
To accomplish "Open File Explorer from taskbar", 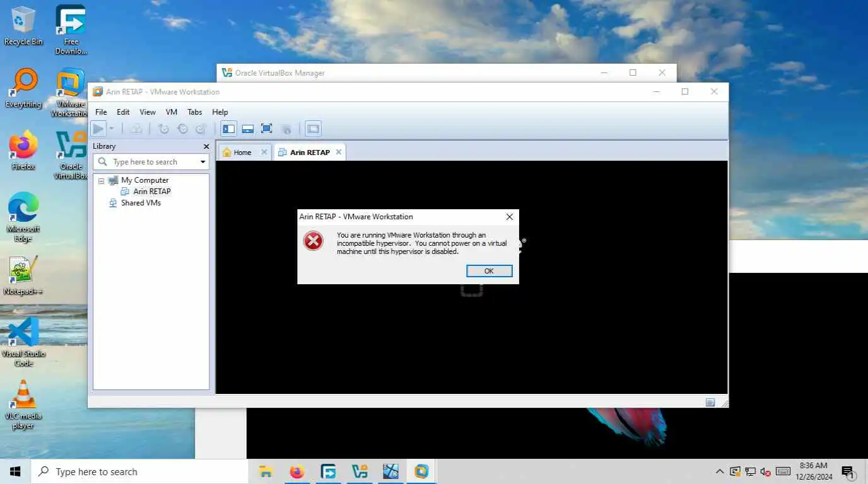I will 266,471.
